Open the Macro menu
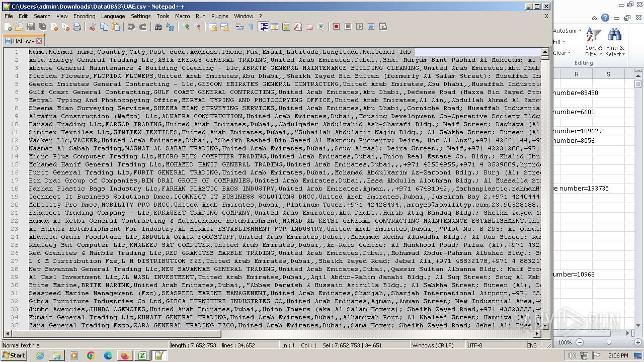Screen dimensions: 644x362 click(183, 16)
